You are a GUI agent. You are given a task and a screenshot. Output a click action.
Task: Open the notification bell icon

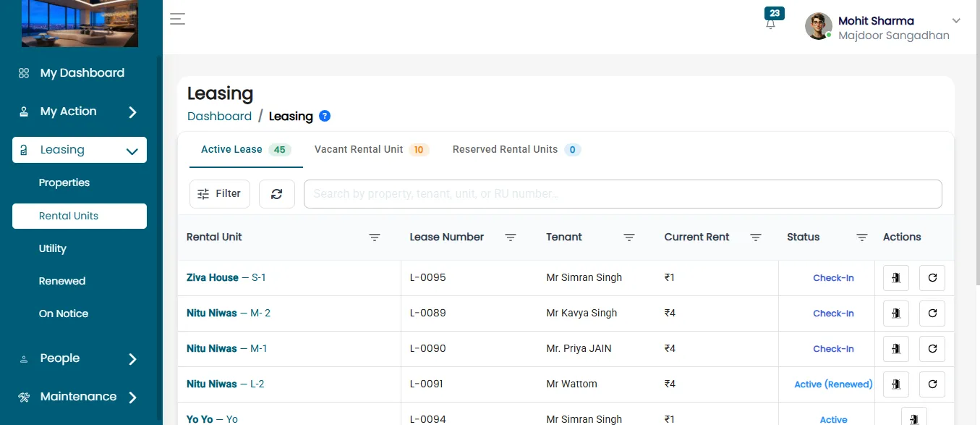click(770, 24)
